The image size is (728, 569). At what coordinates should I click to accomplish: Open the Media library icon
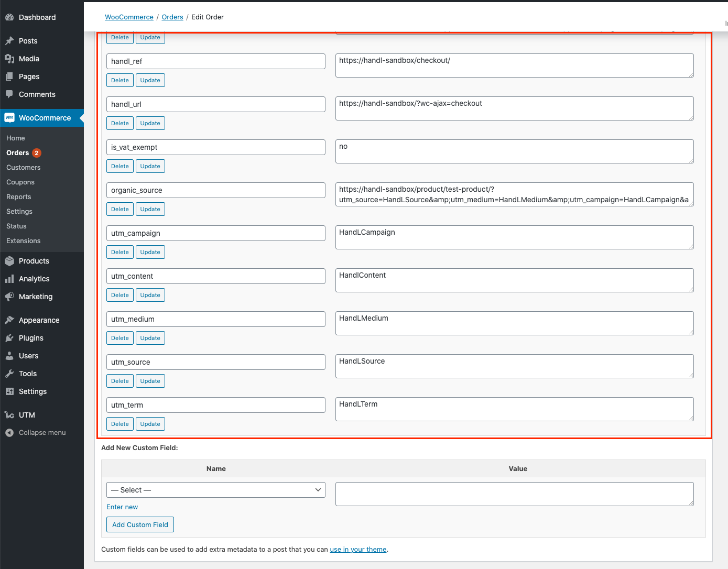(10, 59)
